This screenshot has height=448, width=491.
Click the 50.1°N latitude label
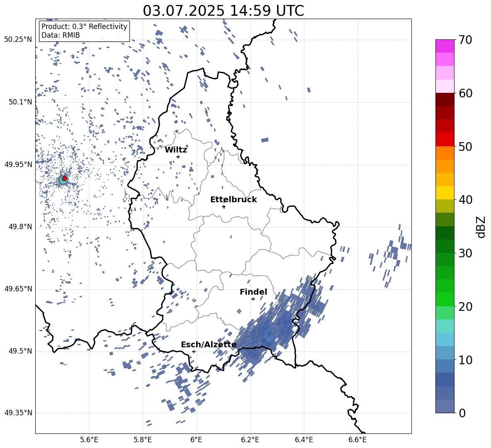tap(20, 102)
